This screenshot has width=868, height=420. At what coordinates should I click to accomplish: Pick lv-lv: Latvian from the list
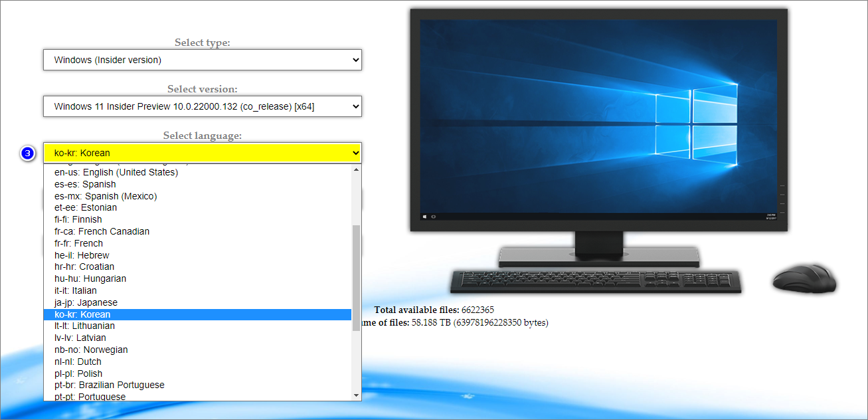(197, 338)
